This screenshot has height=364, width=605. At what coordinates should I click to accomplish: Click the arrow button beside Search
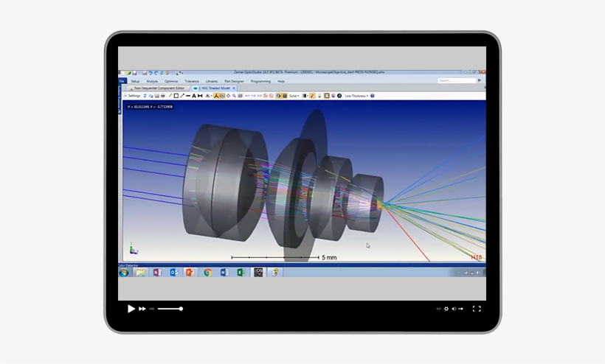[480, 80]
